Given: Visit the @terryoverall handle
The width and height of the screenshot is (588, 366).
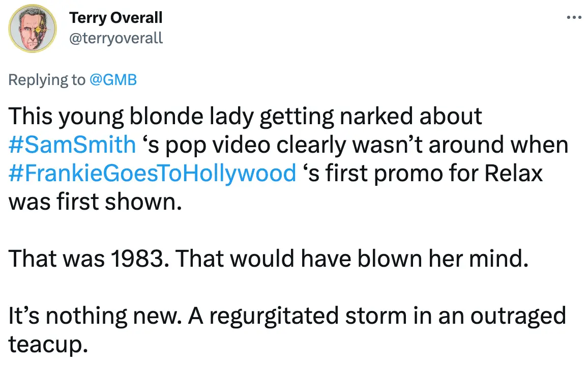Looking at the screenshot, I should pyautogui.click(x=115, y=38).
